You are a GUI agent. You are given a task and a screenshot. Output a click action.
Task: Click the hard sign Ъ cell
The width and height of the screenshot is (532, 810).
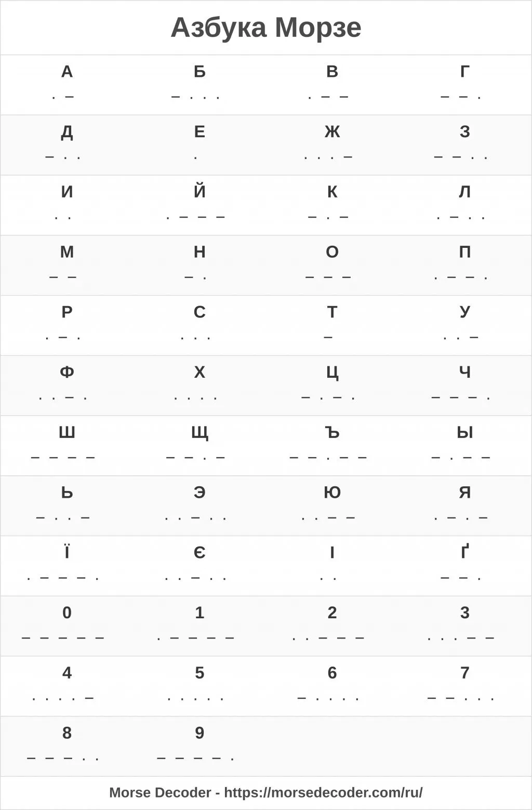pos(332,446)
